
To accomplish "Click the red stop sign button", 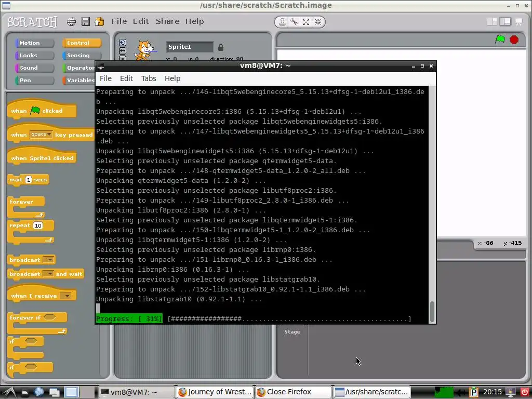I will pyautogui.click(x=514, y=39).
